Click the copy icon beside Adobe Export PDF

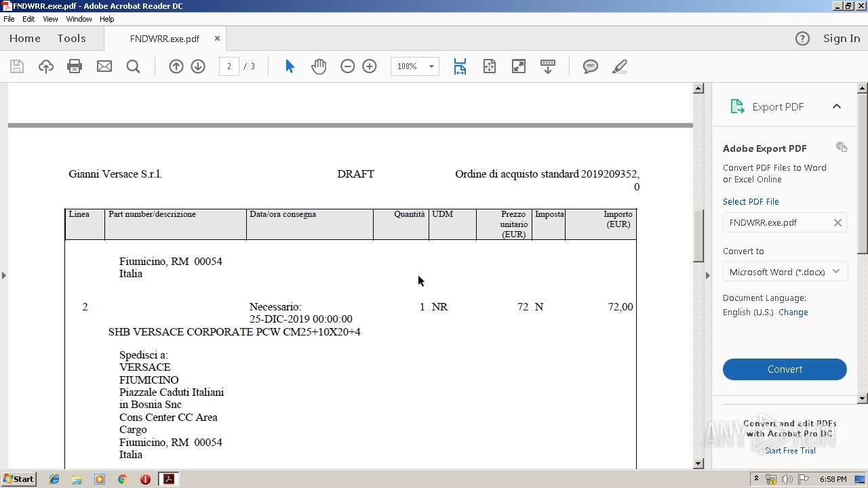click(x=842, y=147)
